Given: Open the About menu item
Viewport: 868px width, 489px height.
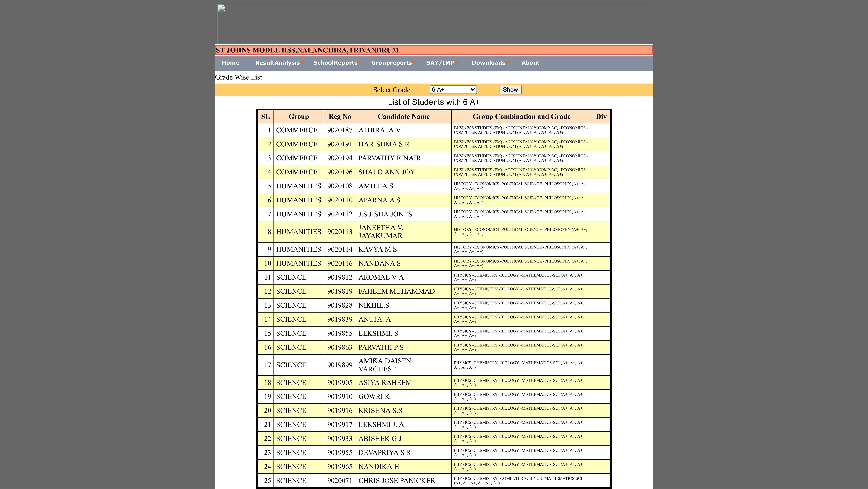Looking at the screenshot, I should tap(530, 63).
